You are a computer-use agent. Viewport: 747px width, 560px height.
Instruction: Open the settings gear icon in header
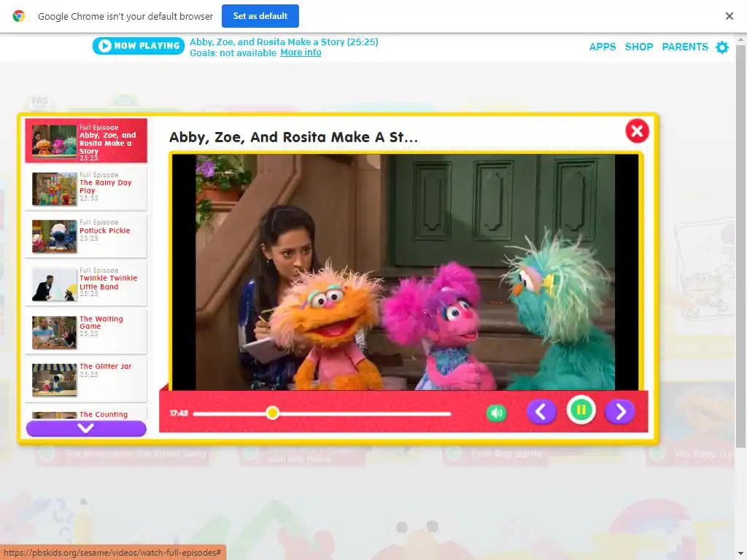(x=722, y=47)
